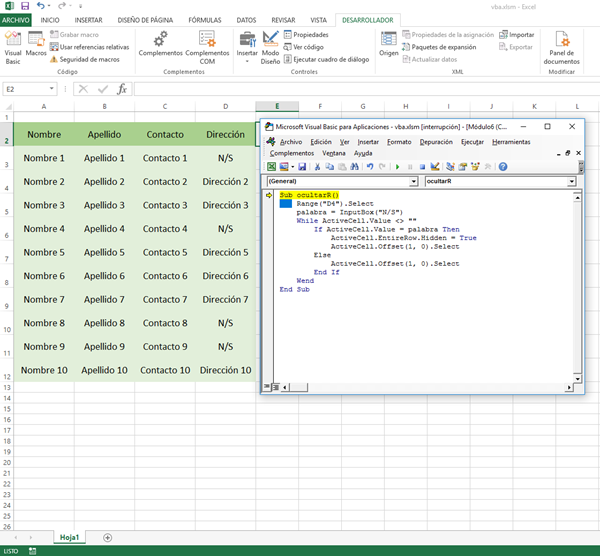This screenshot has height=556, width=600.
Task: Add a new sheet with plus button
Action: (108, 537)
